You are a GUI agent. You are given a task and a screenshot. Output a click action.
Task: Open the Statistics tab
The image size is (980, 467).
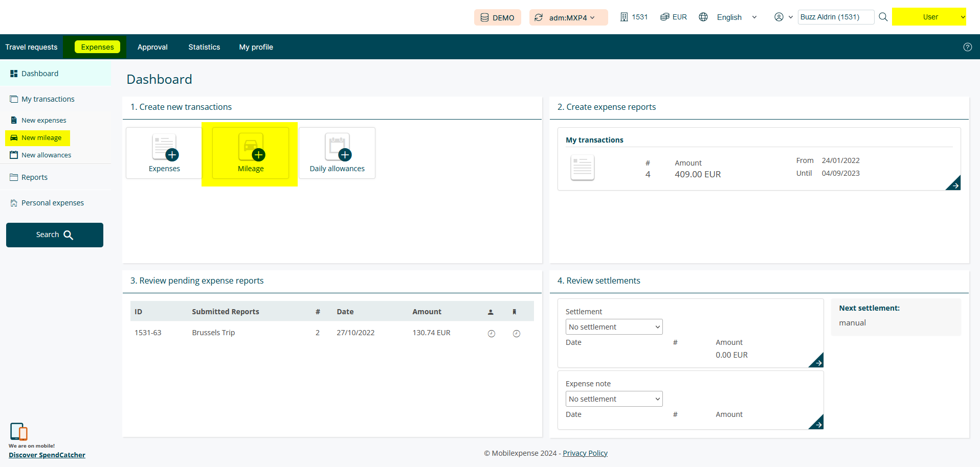[x=204, y=47]
